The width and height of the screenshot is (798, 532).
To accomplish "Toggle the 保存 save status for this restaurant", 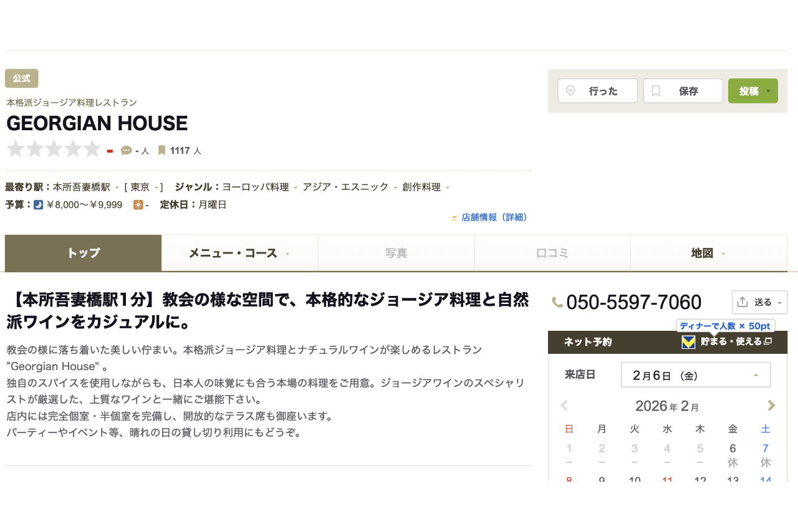I will pos(683,90).
